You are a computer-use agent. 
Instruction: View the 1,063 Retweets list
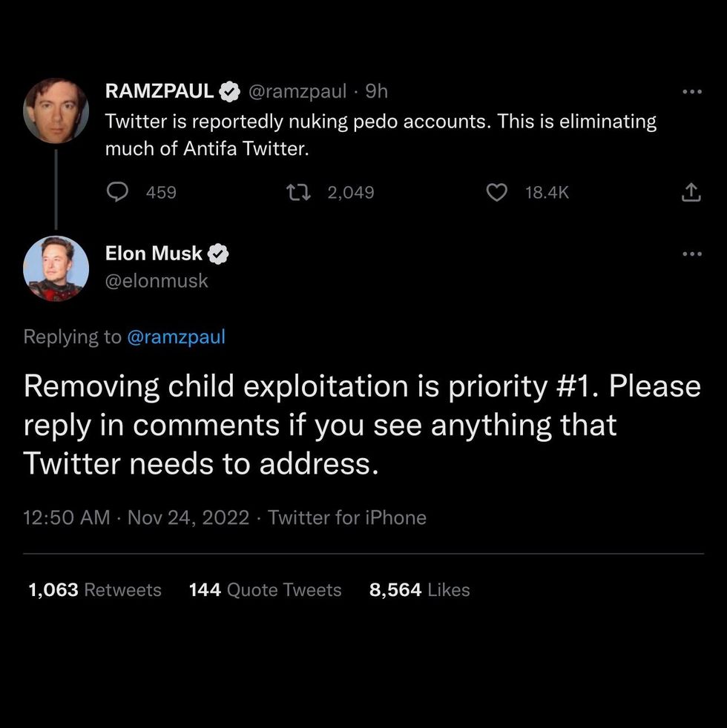pos(95,590)
